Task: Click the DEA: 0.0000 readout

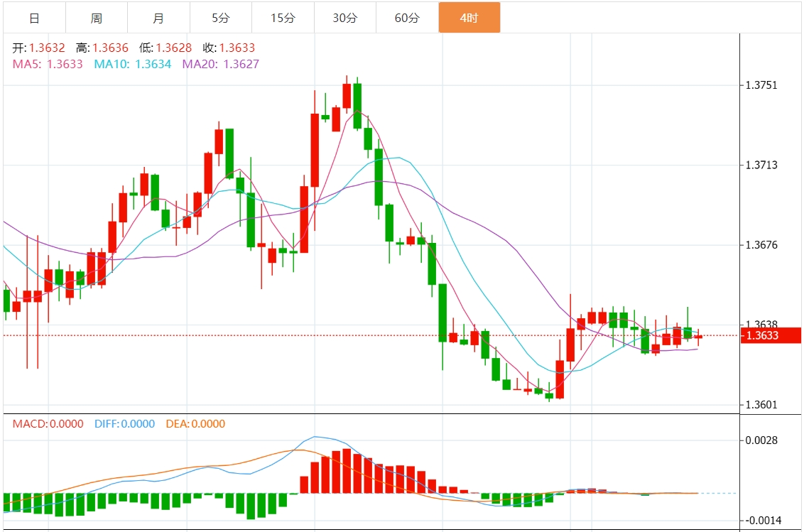Action: [x=195, y=424]
